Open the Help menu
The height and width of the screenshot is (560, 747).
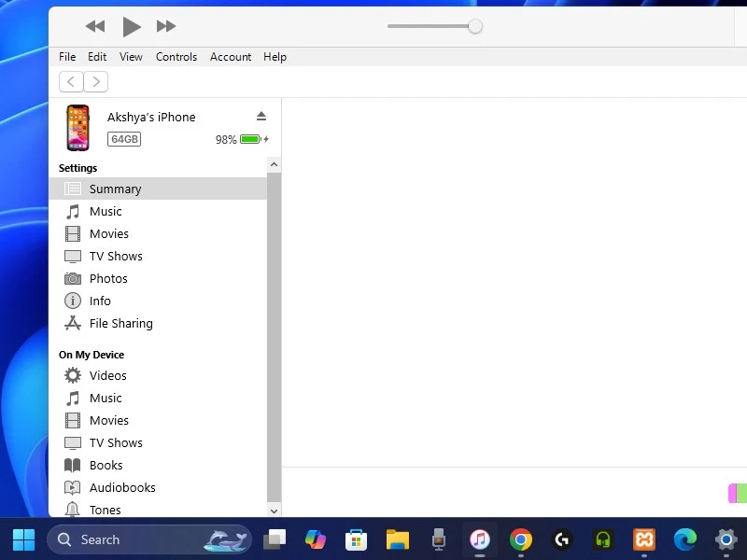(275, 57)
